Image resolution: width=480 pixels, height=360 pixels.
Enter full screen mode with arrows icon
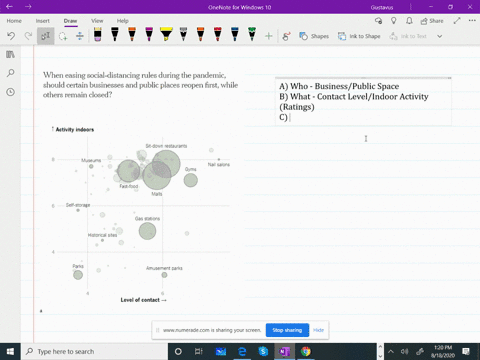[x=457, y=21]
